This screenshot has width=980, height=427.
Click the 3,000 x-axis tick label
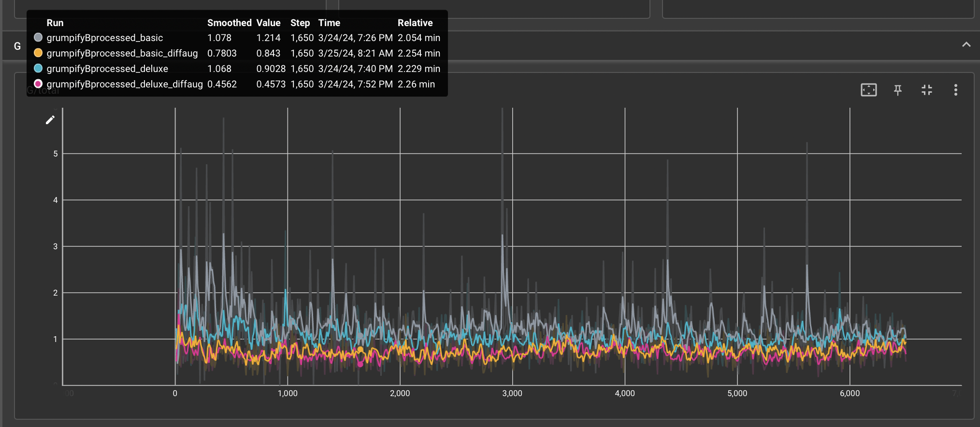click(x=512, y=393)
